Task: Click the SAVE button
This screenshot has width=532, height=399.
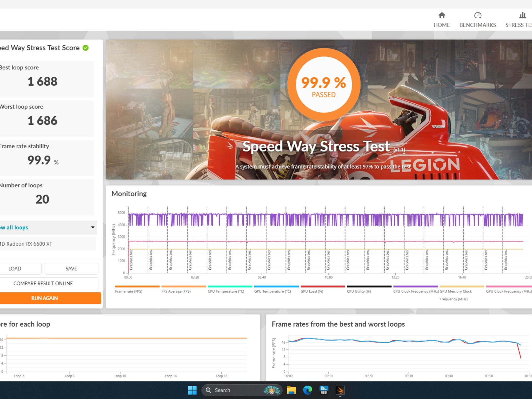Action: pyautogui.click(x=71, y=269)
